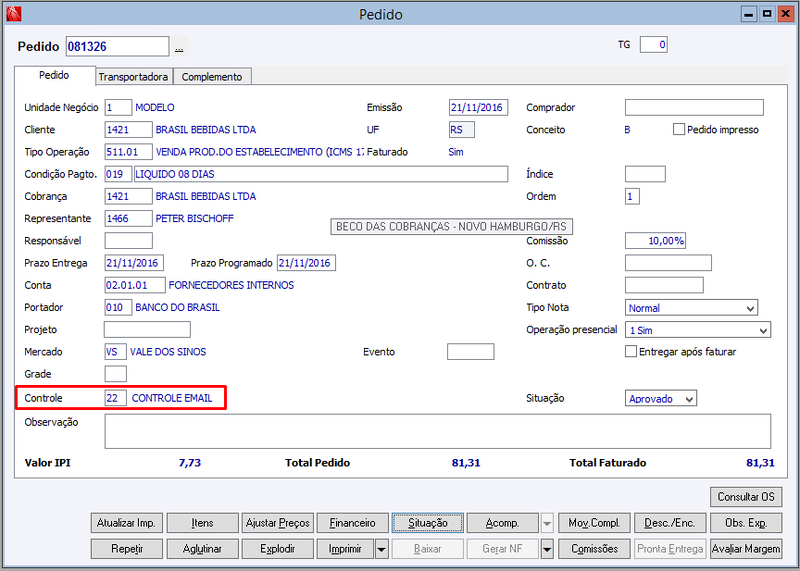Click the Conta field 02.01.01
The height and width of the screenshot is (571, 800).
click(x=135, y=285)
